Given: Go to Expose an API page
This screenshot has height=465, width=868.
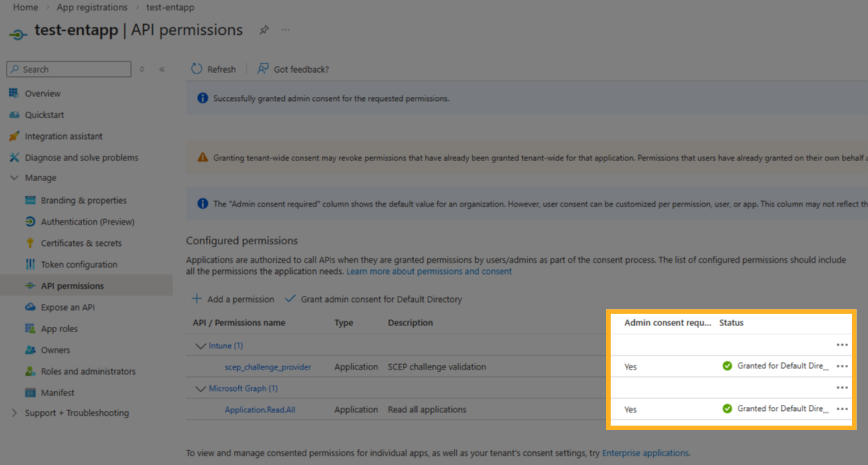Looking at the screenshot, I should coord(68,307).
